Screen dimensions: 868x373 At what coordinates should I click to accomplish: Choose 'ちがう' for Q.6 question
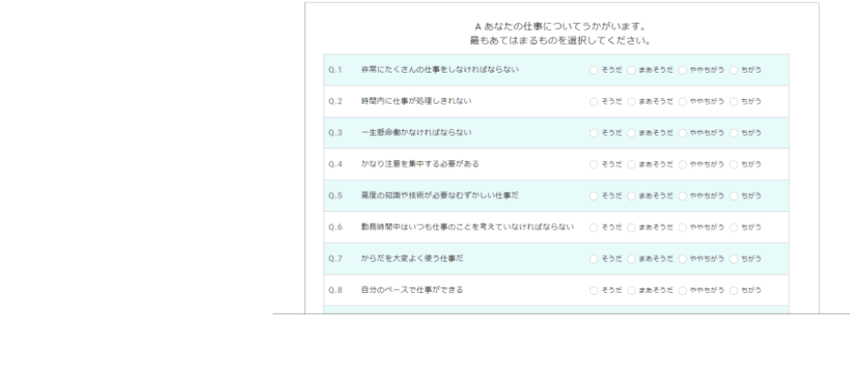[733, 227]
